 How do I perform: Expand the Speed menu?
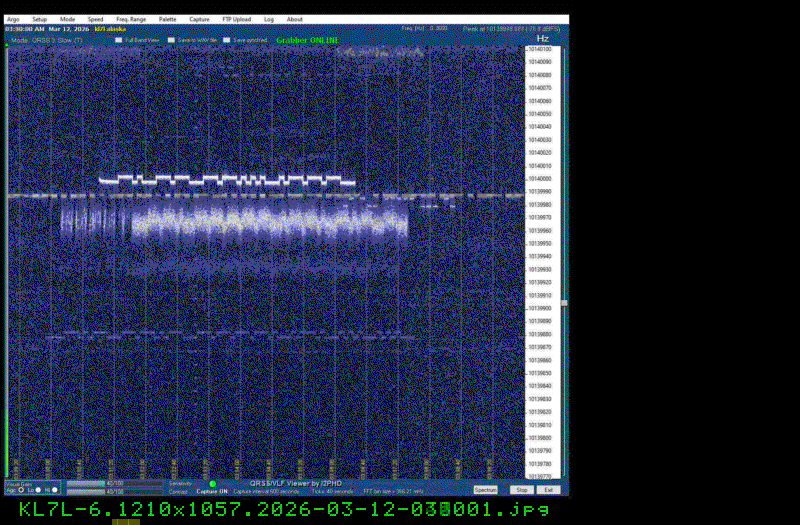95,19
